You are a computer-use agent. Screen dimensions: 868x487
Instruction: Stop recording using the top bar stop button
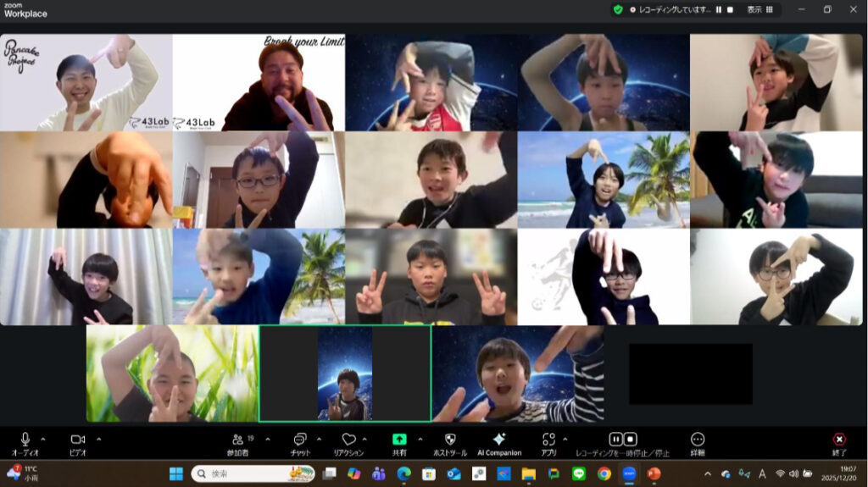click(x=730, y=9)
